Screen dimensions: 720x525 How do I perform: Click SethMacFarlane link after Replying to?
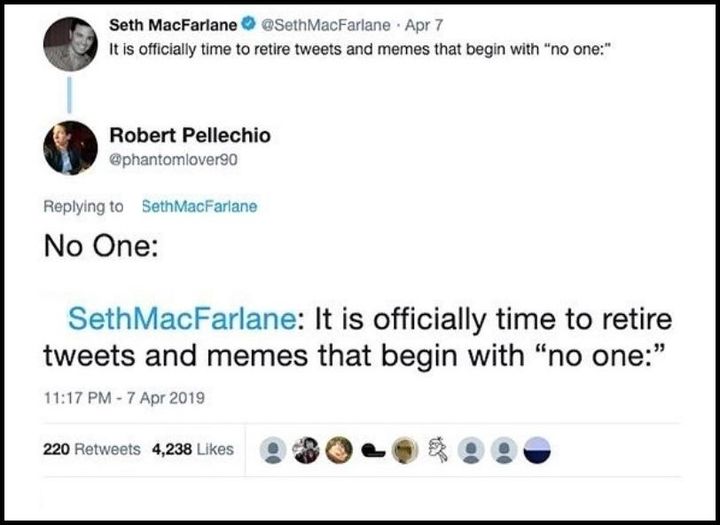[199, 206]
